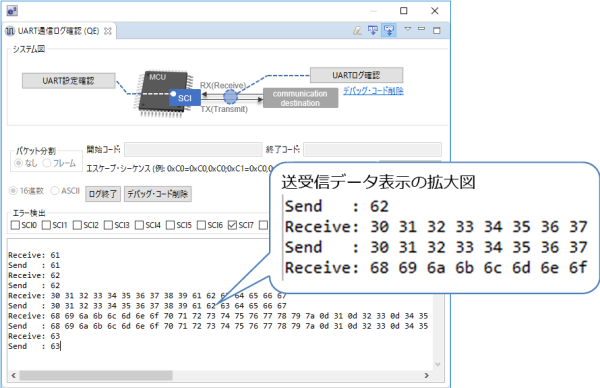Click the SCI block on MCU diagram
600x388 pixels.
[x=185, y=98]
